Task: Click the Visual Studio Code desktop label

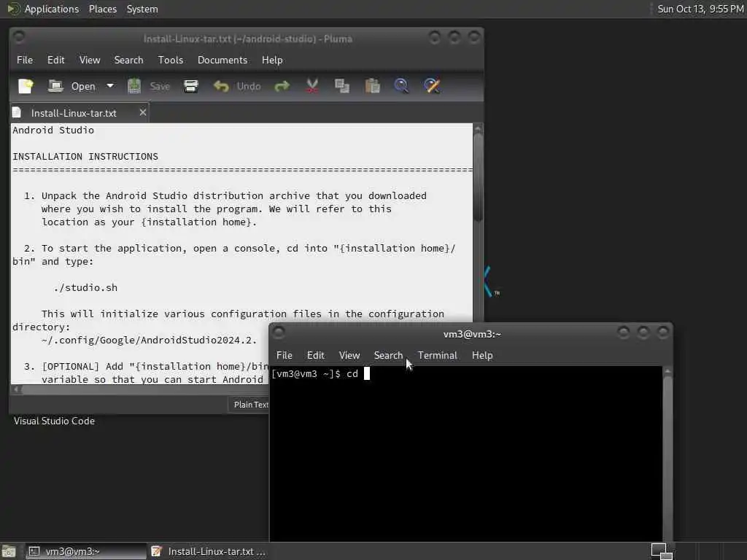Action: pyautogui.click(x=54, y=421)
